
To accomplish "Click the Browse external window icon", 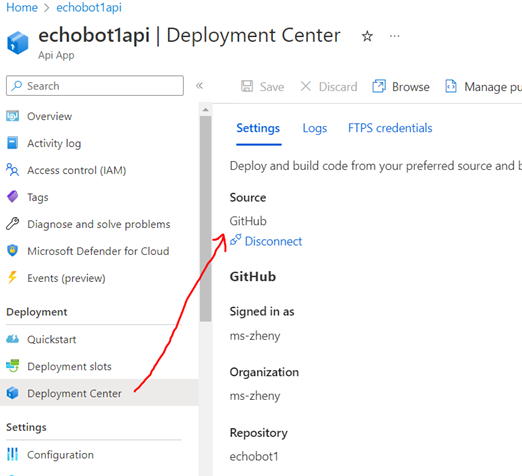I will coord(379,86).
